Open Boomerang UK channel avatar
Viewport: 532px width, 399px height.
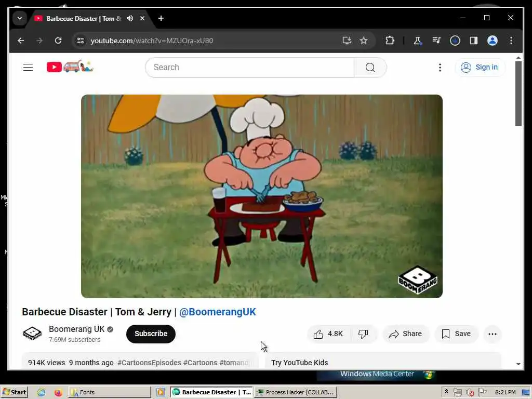coord(32,334)
